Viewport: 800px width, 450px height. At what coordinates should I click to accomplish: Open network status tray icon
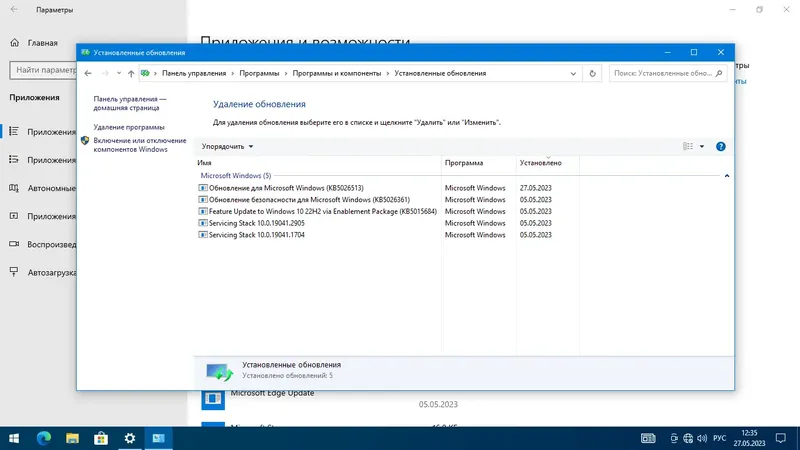coord(688,438)
